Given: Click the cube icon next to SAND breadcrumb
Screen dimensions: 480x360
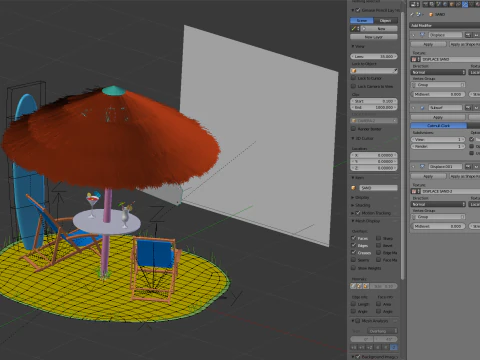Looking at the screenshot, I should pyautogui.click(x=431, y=14).
